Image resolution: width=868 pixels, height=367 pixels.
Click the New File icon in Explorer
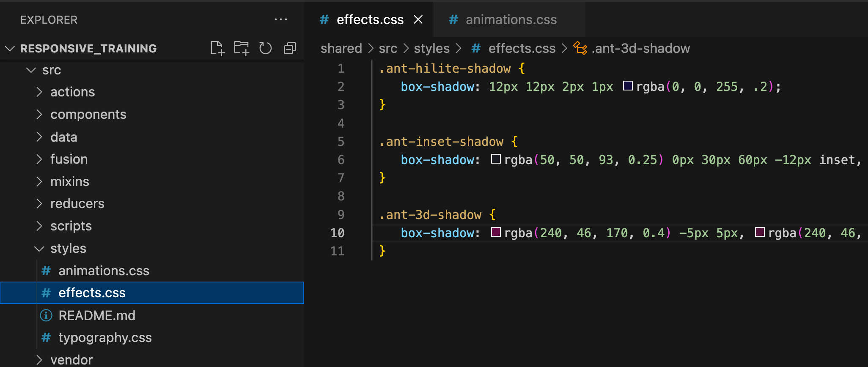click(217, 48)
